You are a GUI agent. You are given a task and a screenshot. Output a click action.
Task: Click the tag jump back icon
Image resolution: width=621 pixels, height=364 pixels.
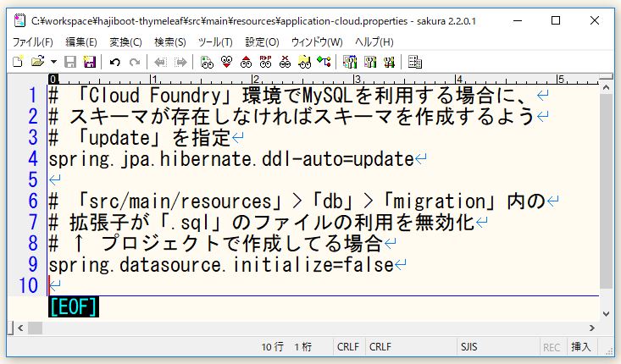pos(160,62)
